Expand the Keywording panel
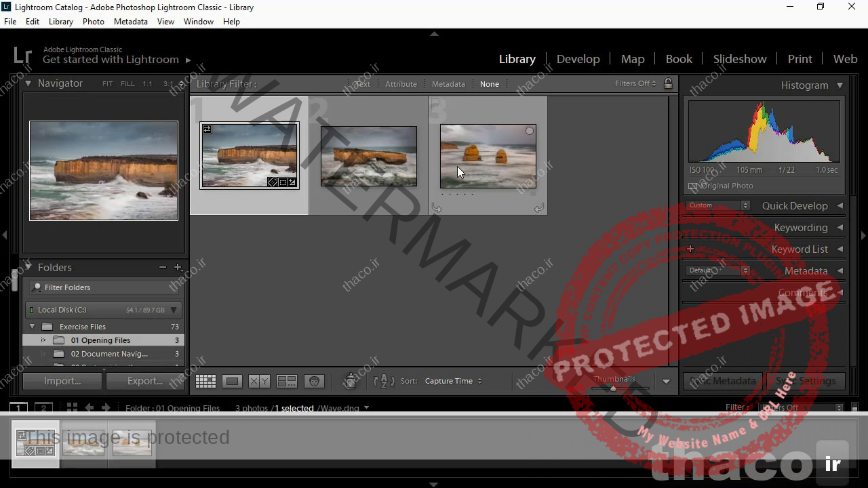The width and height of the screenshot is (868, 488). click(x=840, y=228)
